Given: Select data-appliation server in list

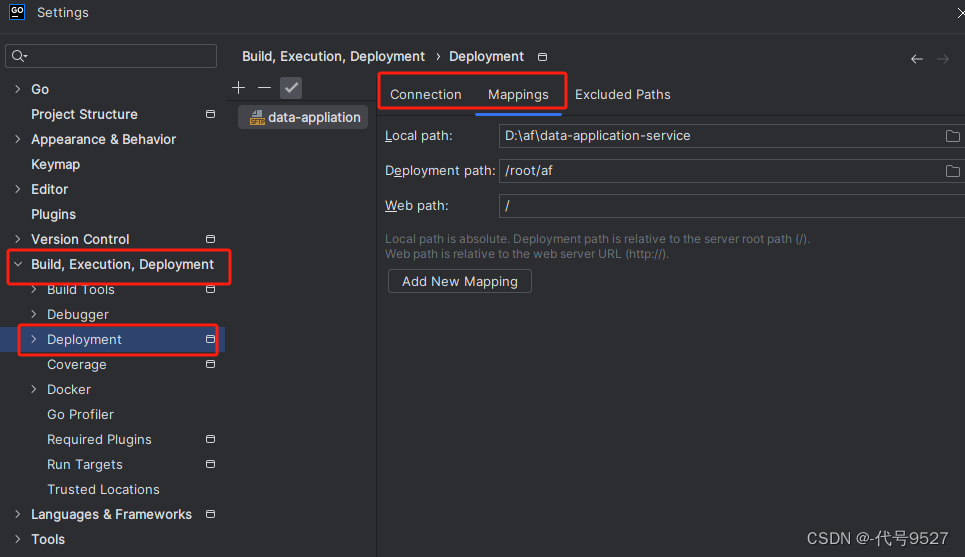Looking at the screenshot, I should [x=303, y=117].
